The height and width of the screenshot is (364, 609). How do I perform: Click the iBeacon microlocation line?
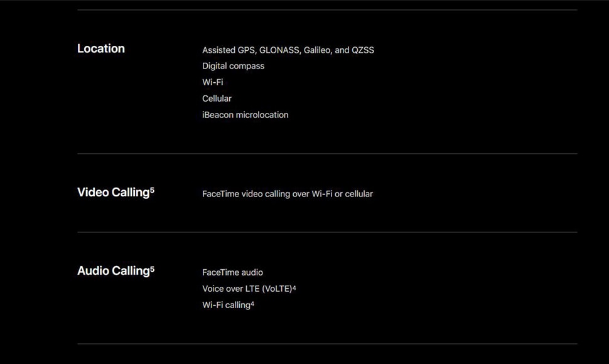[245, 115]
